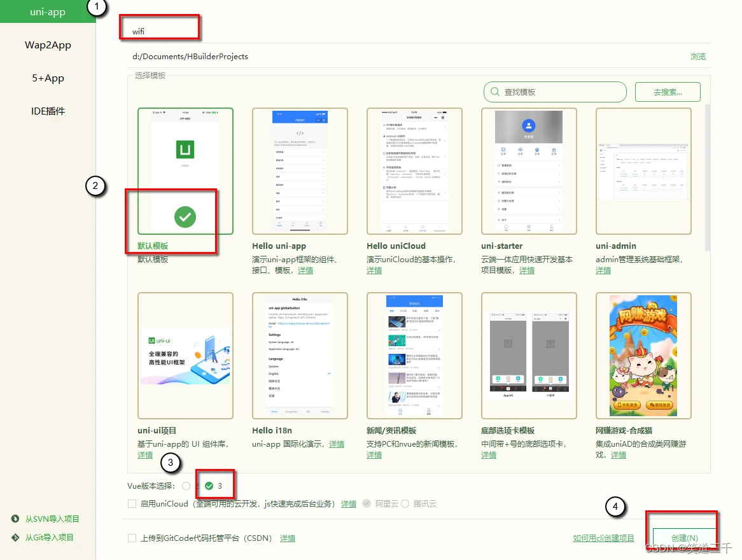Select the 默认模板 template thumbnail
This screenshot has height=560, width=742.
pos(185,171)
